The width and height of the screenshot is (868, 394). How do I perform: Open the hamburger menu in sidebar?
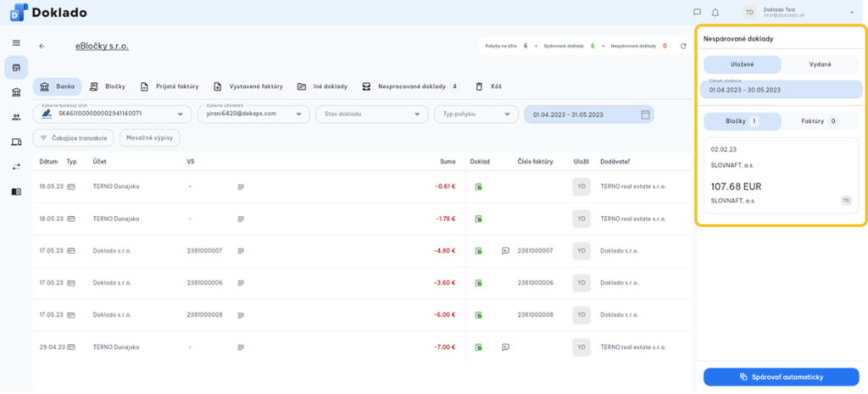point(16,42)
